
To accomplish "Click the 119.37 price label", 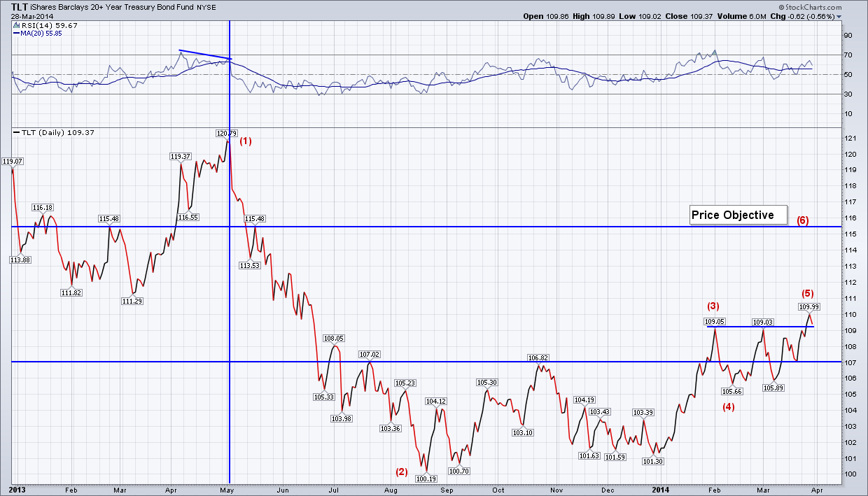I will tap(181, 157).
